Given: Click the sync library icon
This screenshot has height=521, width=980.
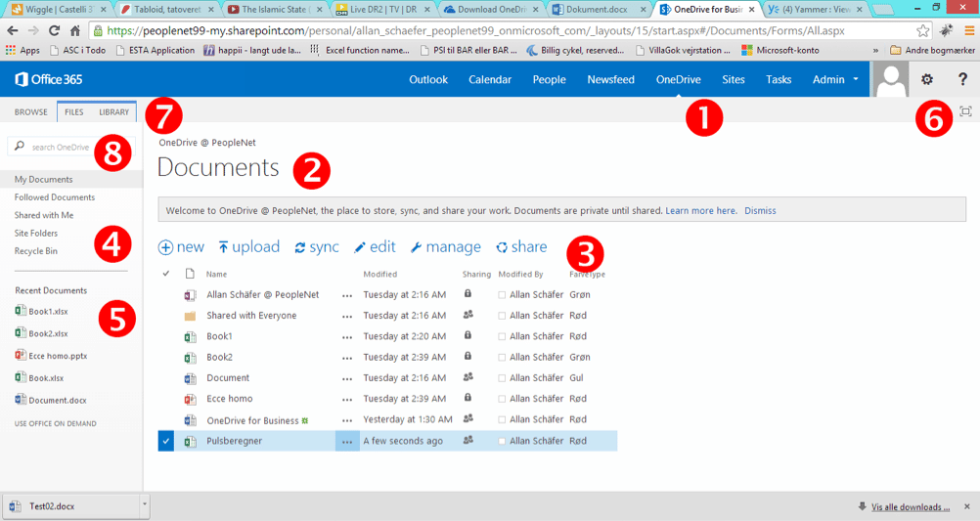Looking at the screenshot, I should click(x=300, y=247).
